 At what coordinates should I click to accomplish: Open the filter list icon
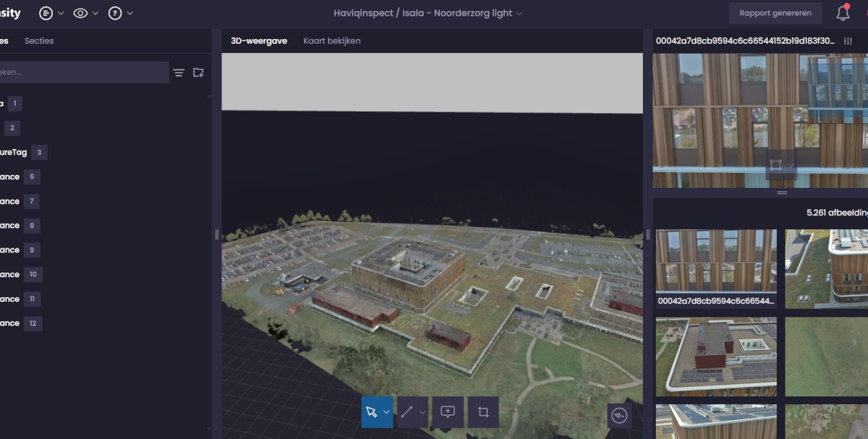(x=178, y=73)
